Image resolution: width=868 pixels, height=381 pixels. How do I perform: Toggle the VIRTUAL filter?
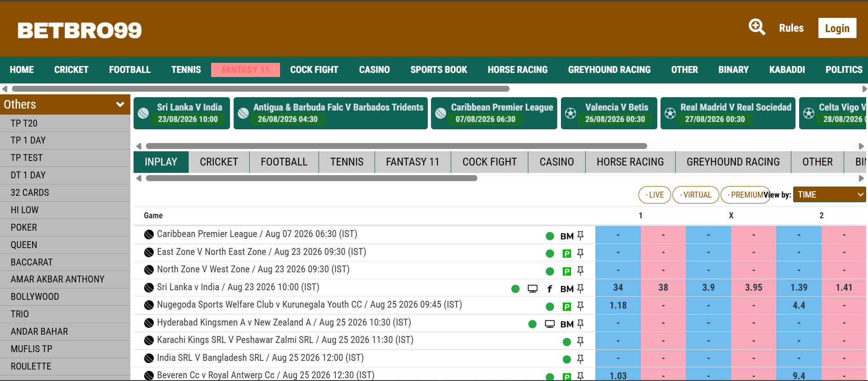(696, 195)
